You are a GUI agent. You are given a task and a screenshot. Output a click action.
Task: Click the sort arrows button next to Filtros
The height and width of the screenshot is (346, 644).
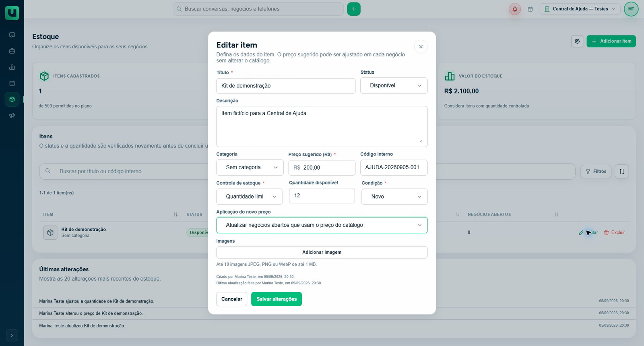(x=622, y=172)
